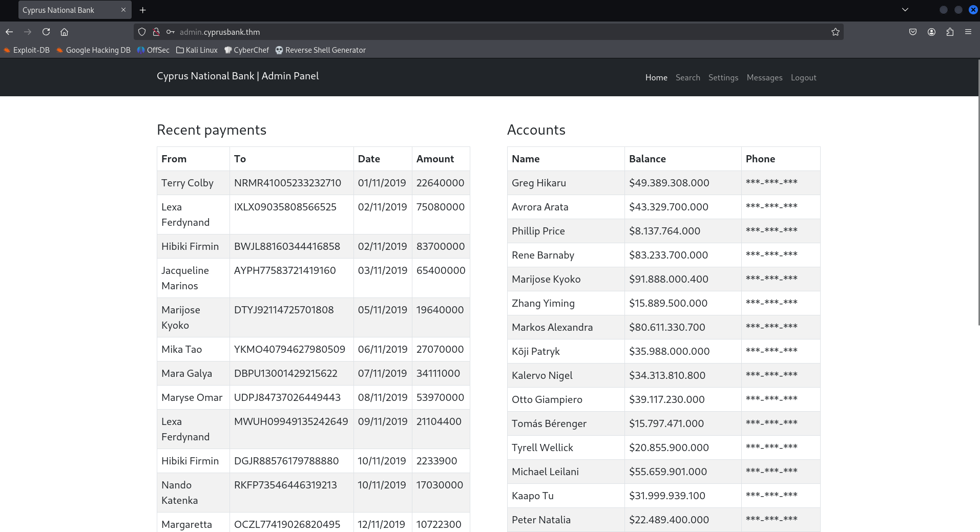This screenshot has height=532, width=980.
Task: Open the Firefox account icon
Action: 931,32
